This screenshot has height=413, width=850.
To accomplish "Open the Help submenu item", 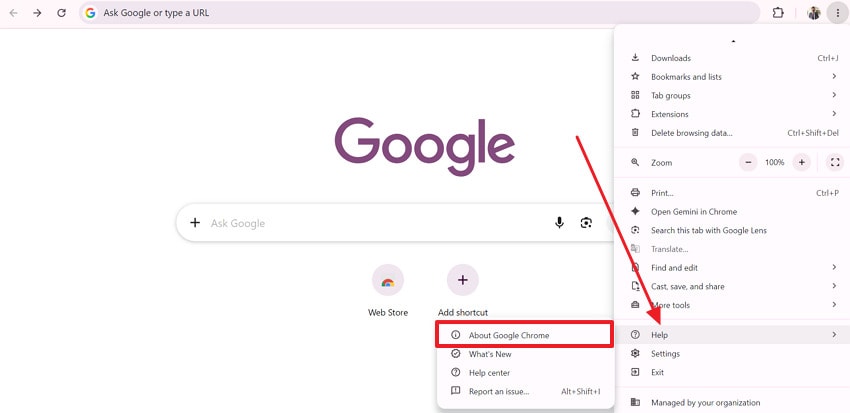I will [733, 335].
